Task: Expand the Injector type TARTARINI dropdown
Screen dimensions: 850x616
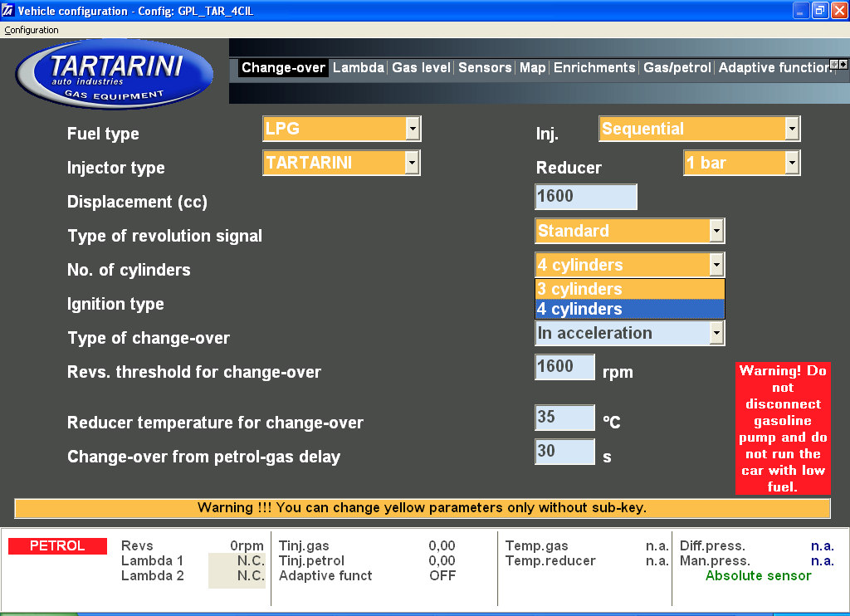Action: pyautogui.click(x=412, y=163)
